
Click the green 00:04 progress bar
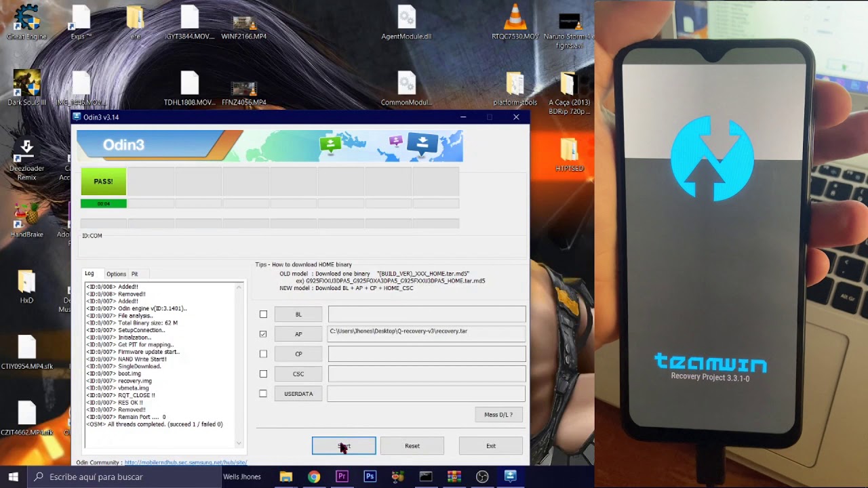103,203
